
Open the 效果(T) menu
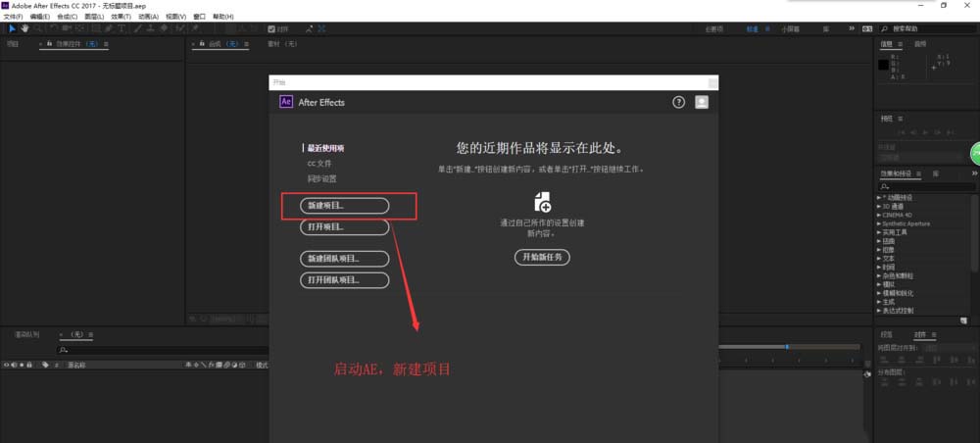pyautogui.click(x=122, y=17)
